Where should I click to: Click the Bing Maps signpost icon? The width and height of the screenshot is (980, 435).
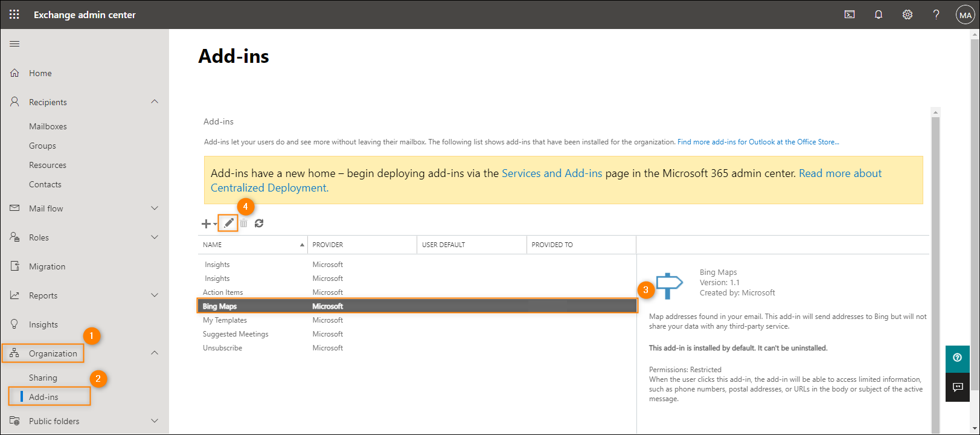point(669,286)
